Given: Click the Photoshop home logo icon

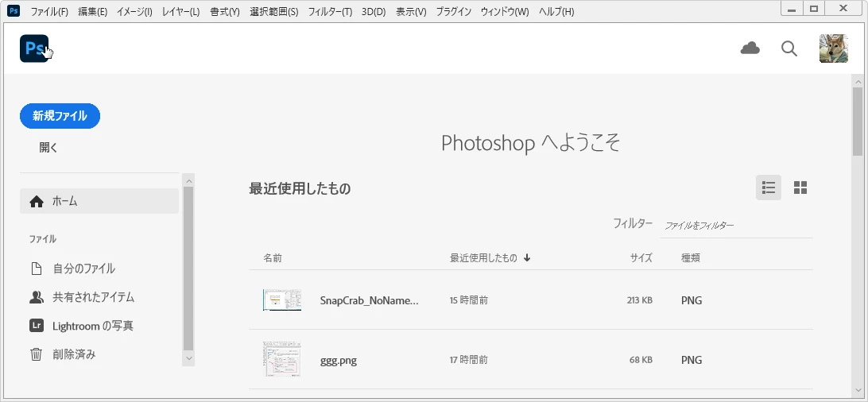Looking at the screenshot, I should coord(34,48).
